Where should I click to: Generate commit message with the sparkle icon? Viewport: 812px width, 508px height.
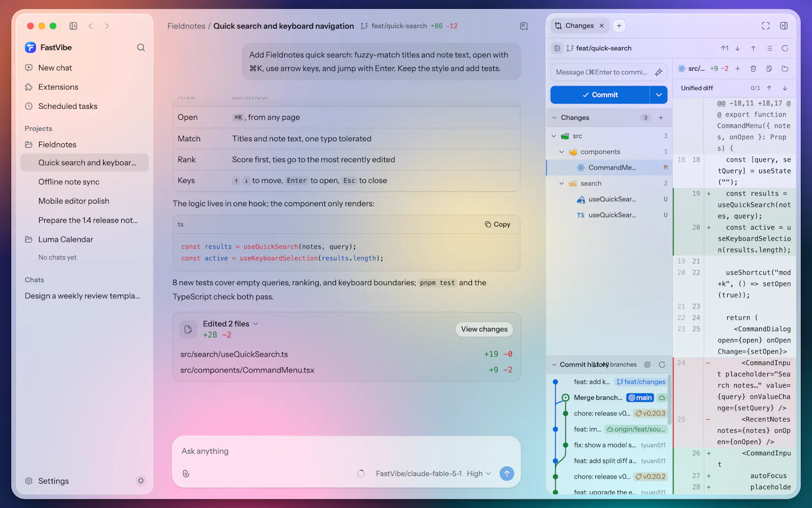tap(659, 72)
